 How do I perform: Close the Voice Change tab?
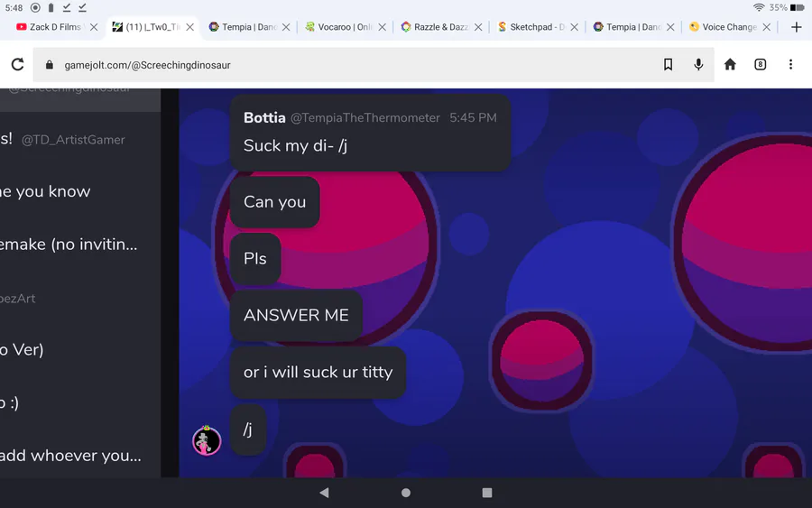click(x=766, y=27)
